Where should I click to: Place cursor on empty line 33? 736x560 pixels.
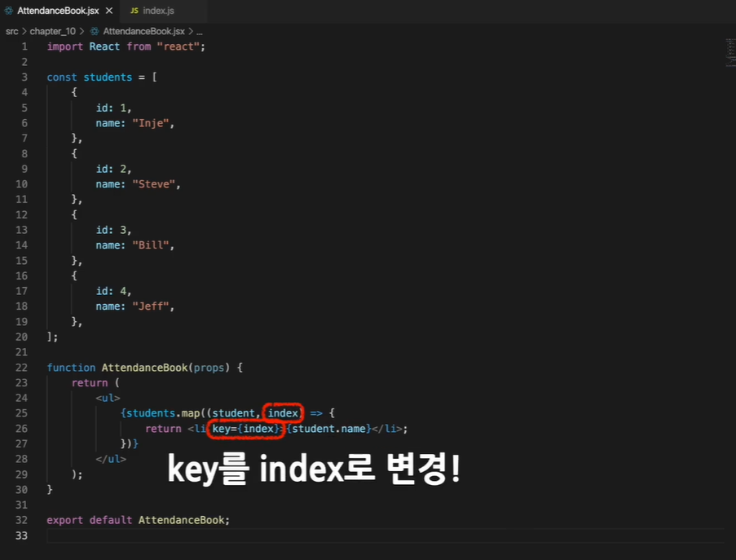[x=385, y=536]
